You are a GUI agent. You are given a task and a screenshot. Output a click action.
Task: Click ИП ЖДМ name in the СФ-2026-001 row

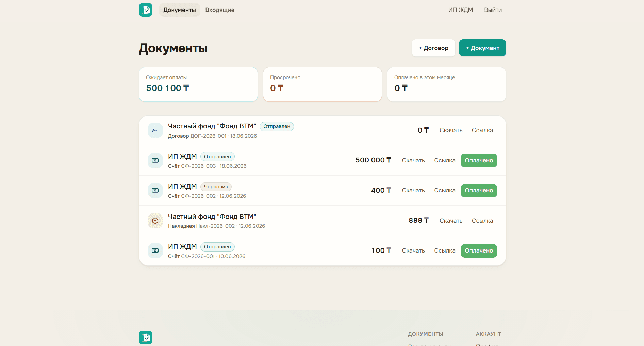(182, 247)
